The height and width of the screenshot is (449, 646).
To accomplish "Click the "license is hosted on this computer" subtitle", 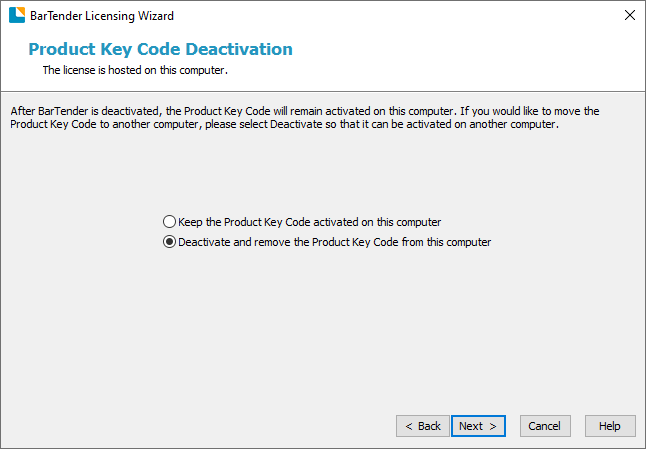I will [135, 71].
